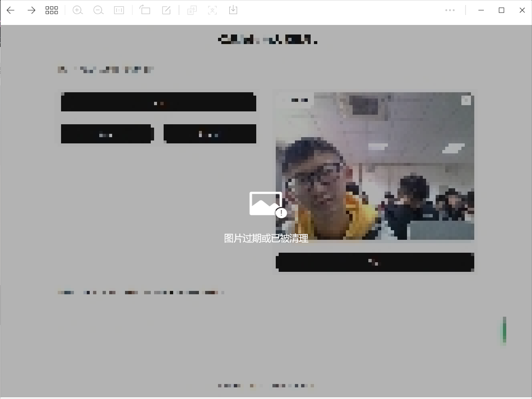Click the expired image placeholder icon

click(268, 204)
